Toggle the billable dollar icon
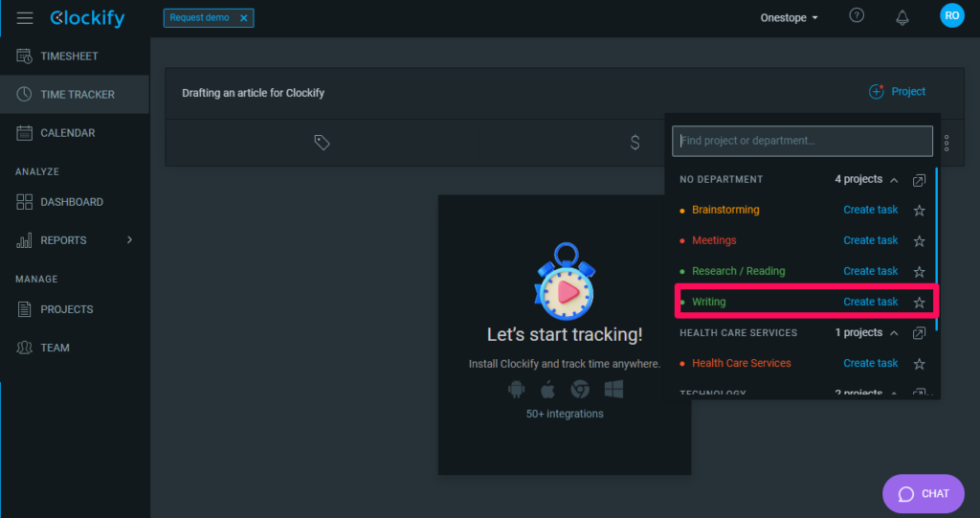 (635, 143)
